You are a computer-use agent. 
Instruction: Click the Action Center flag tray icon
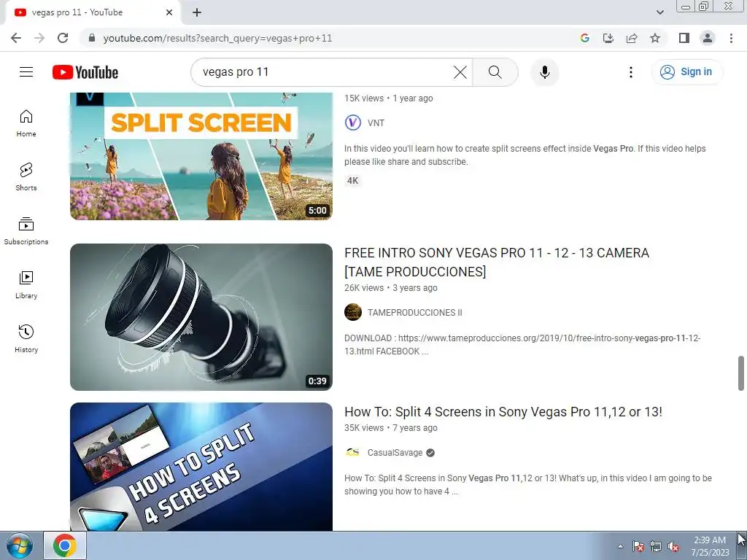638,547
